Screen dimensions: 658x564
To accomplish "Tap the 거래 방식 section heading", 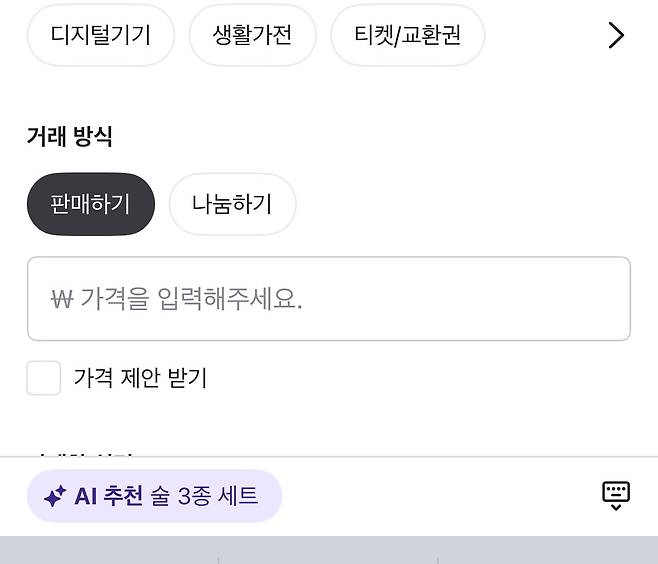I will coord(70,137).
